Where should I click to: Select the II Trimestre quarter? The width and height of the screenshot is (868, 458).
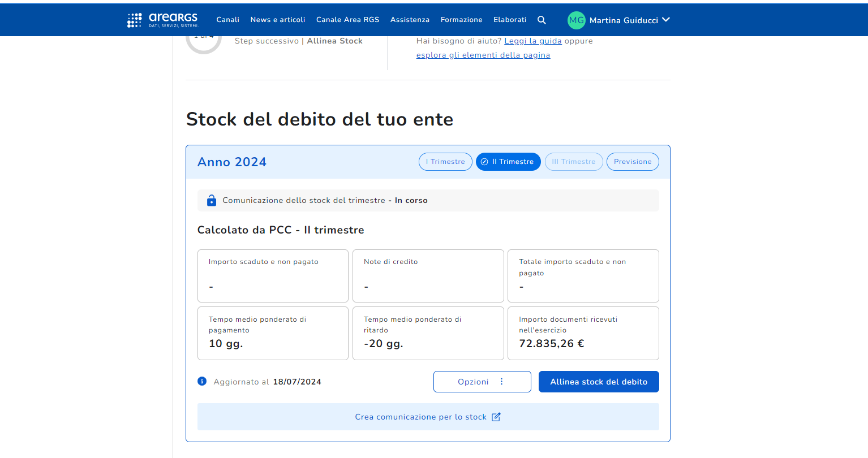pos(508,162)
